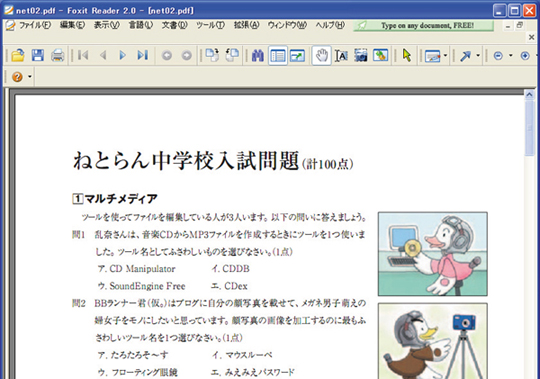540x379 pixels.
Task: Print the PDF using the printer icon
Action: (58, 55)
